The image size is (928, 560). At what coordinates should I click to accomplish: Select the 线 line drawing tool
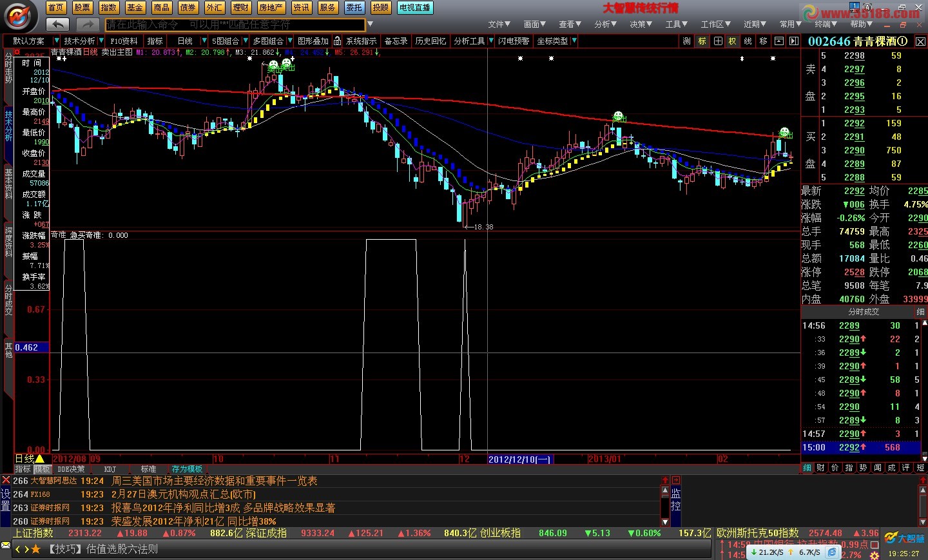click(x=748, y=41)
